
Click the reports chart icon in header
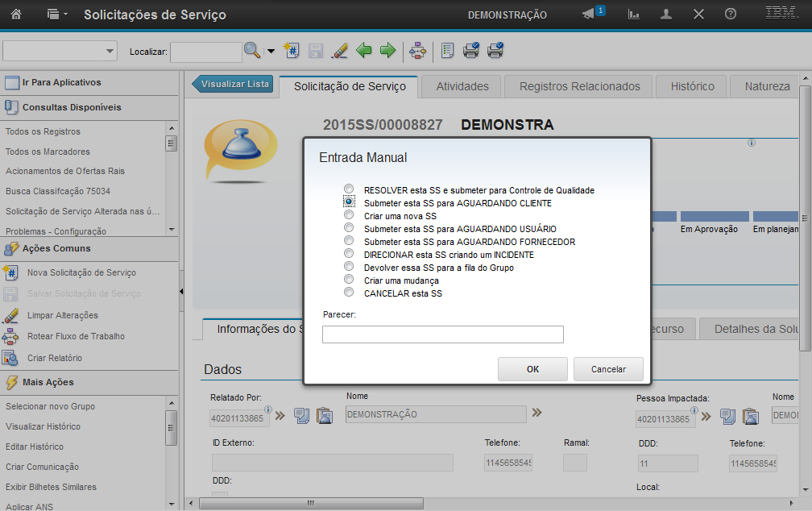(634, 15)
